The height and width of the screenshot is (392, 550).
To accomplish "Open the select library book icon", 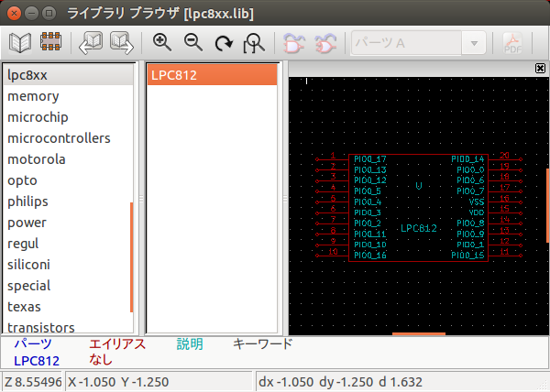I will coord(20,43).
